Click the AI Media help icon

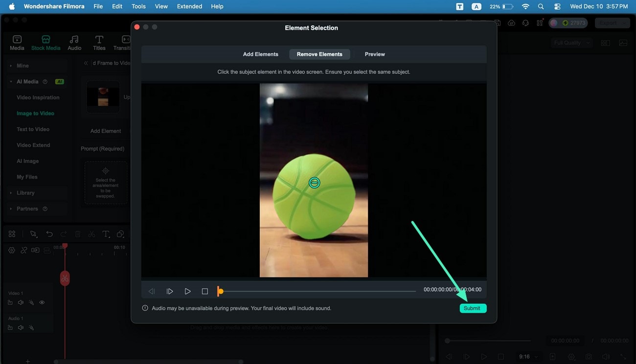tap(45, 82)
